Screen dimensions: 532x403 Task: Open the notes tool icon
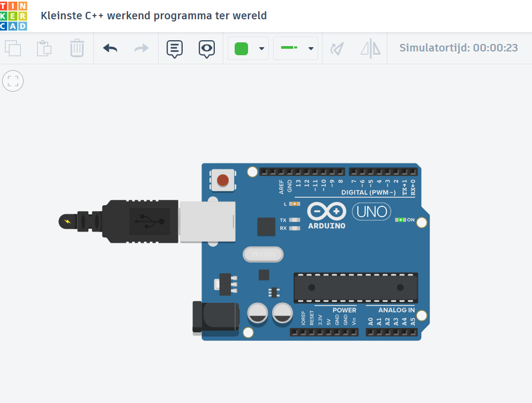[x=175, y=49]
